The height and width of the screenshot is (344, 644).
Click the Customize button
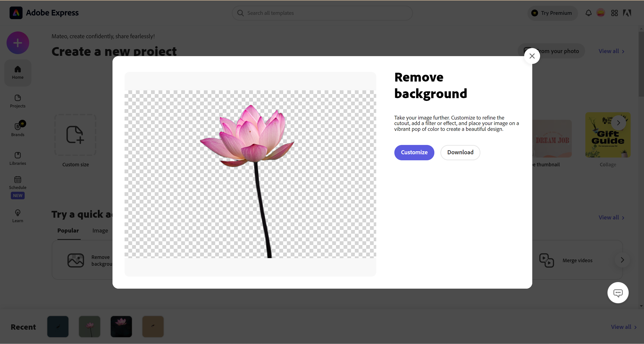(414, 152)
